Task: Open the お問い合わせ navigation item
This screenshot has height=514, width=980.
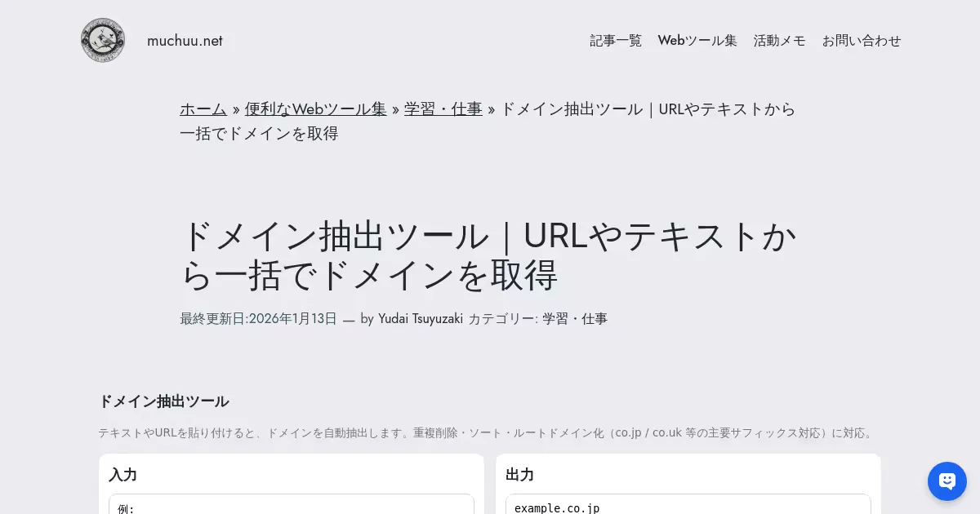Action: [862, 41]
